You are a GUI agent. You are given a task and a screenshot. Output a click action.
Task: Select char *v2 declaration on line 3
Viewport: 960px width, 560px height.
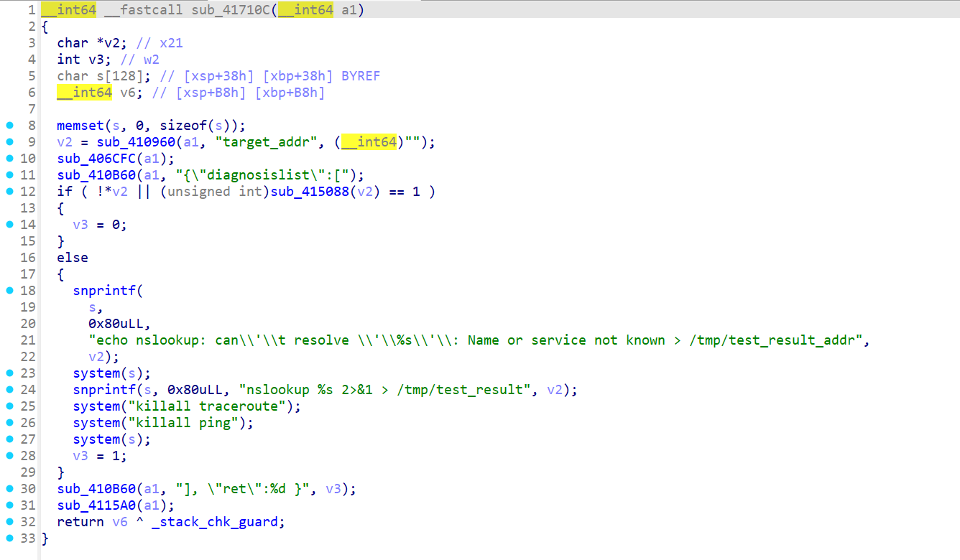[x=92, y=43]
